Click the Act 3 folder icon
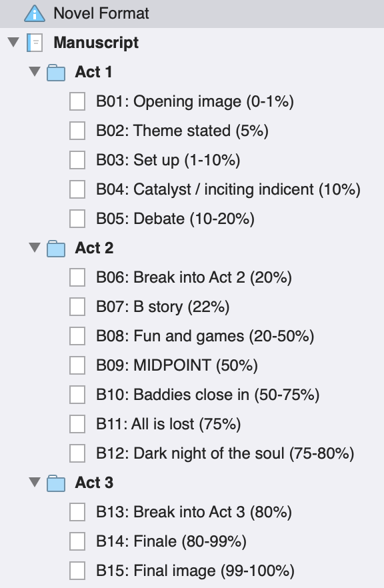The height and width of the screenshot is (588, 384). pyautogui.click(x=56, y=483)
